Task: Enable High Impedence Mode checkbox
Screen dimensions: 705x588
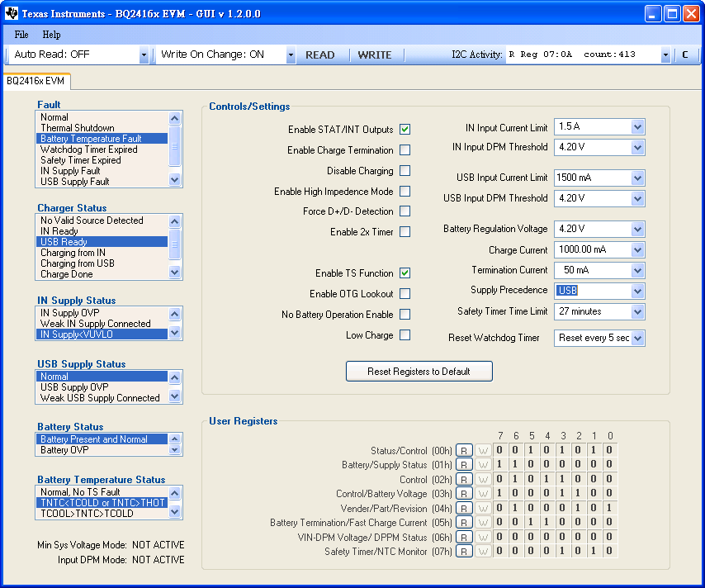Action: tap(405, 192)
